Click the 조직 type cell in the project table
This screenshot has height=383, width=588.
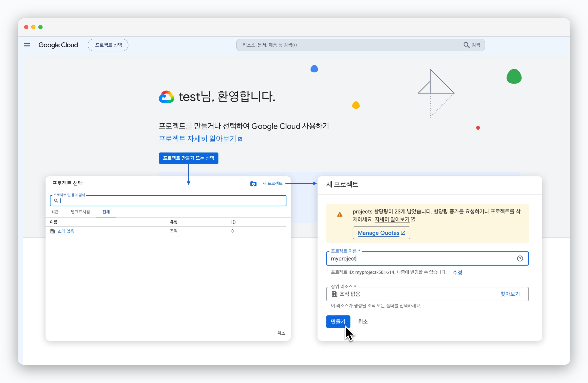[x=174, y=231]
